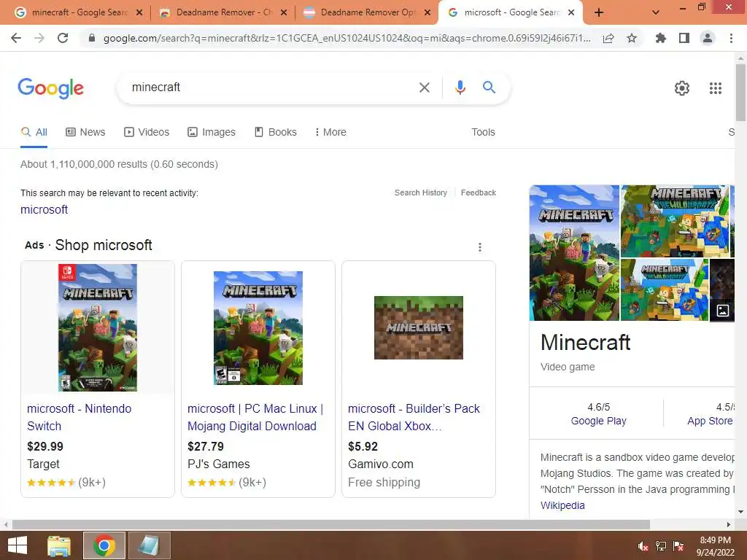
Task: Click the padlock site info icon
Action: point(92,38)
